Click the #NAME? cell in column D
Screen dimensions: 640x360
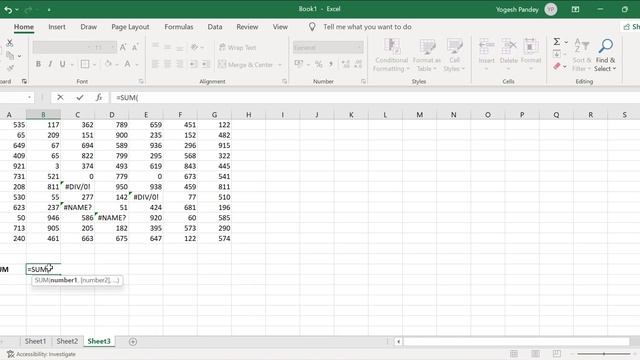pos(111,218)
